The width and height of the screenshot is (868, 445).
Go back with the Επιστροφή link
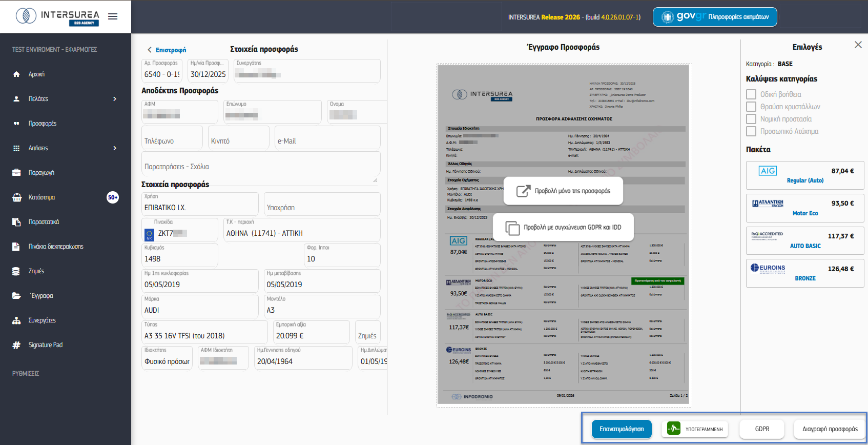pyautogui.click(x=167, y=50)
